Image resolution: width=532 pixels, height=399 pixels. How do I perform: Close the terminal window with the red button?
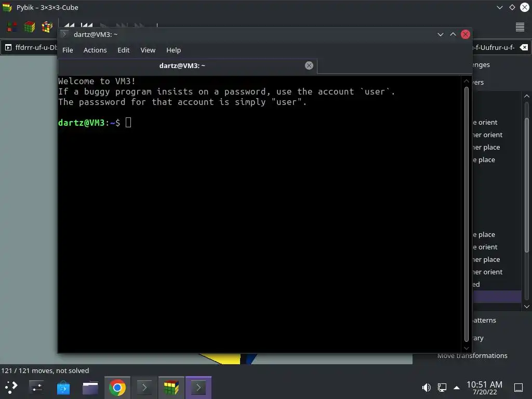(465, 34)
